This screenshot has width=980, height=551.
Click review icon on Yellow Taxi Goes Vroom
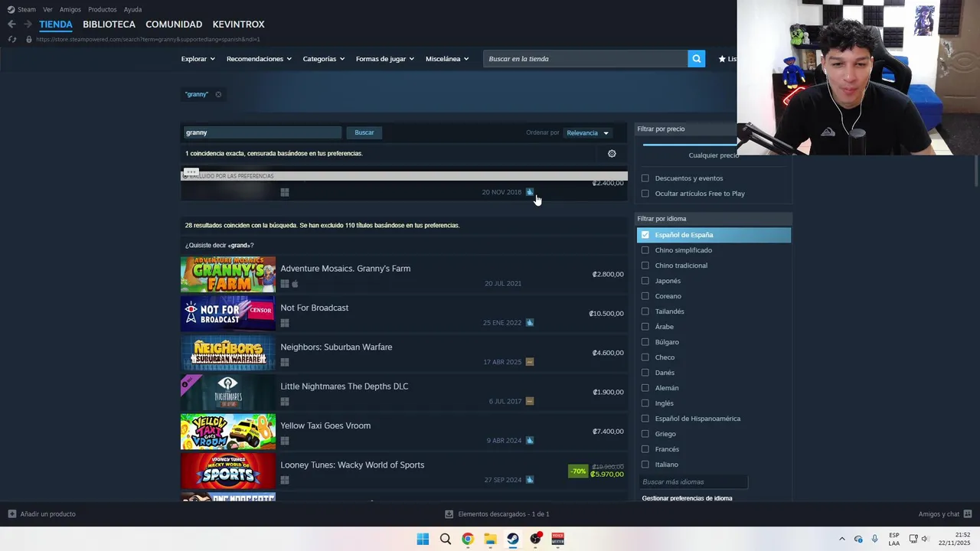(x=530, y=440)
